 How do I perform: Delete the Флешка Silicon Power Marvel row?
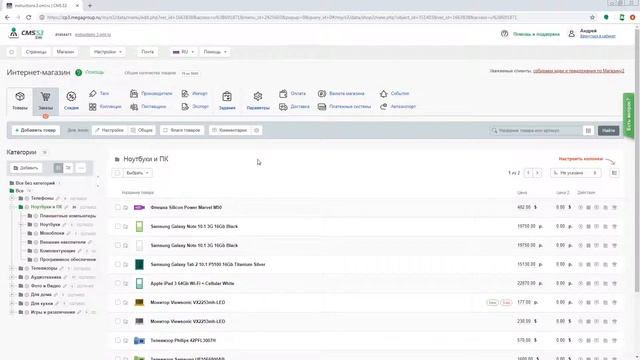(614, 207)
